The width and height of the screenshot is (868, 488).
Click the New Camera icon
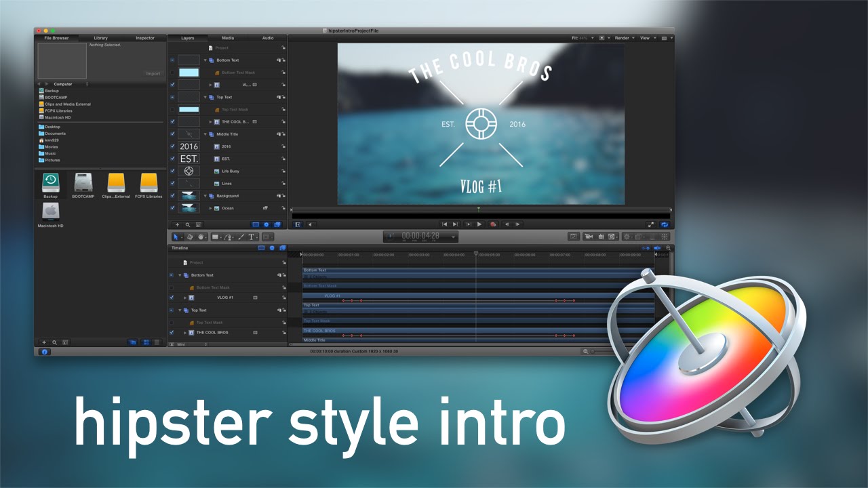pyautogui.click(x=589, y=237)
